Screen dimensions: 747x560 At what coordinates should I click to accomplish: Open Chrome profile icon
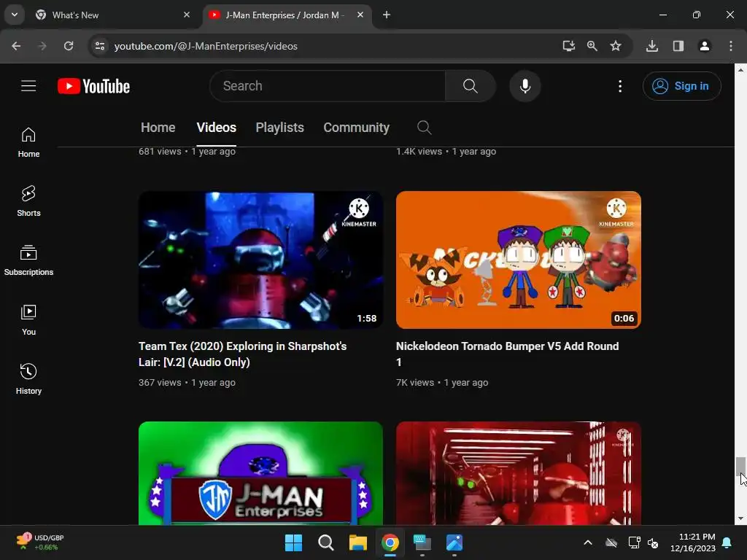pos(705,46)
